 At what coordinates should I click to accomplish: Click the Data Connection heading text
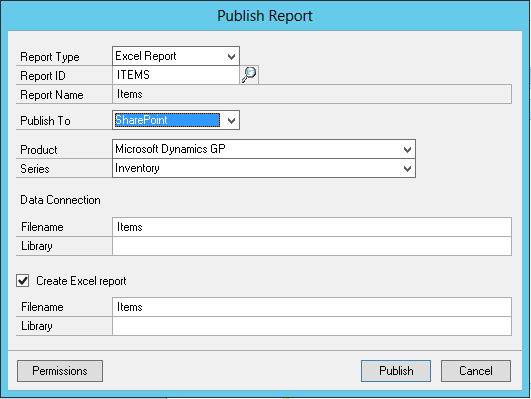(x=60, y=200)
